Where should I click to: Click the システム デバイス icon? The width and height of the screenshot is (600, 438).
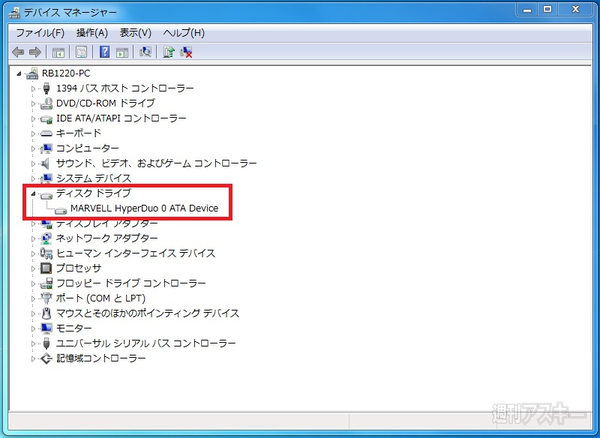[x=46, y=178]
